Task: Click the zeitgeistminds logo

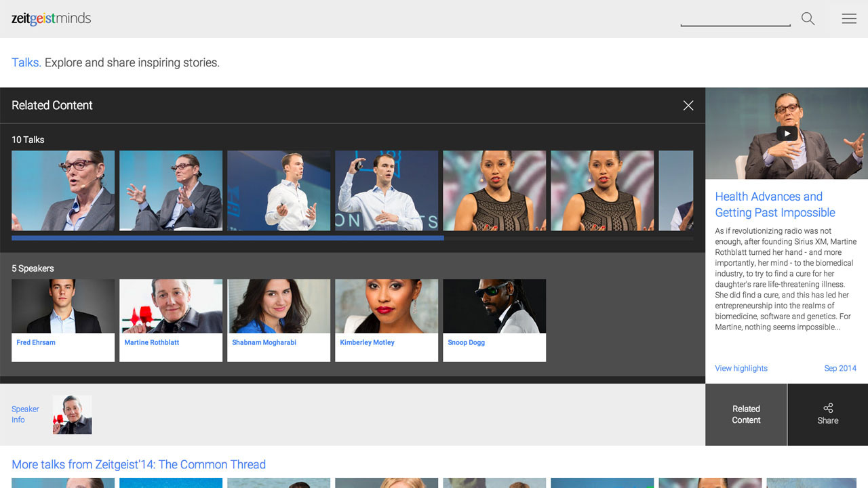Action: pyautogui.click(x=52, y=19)
